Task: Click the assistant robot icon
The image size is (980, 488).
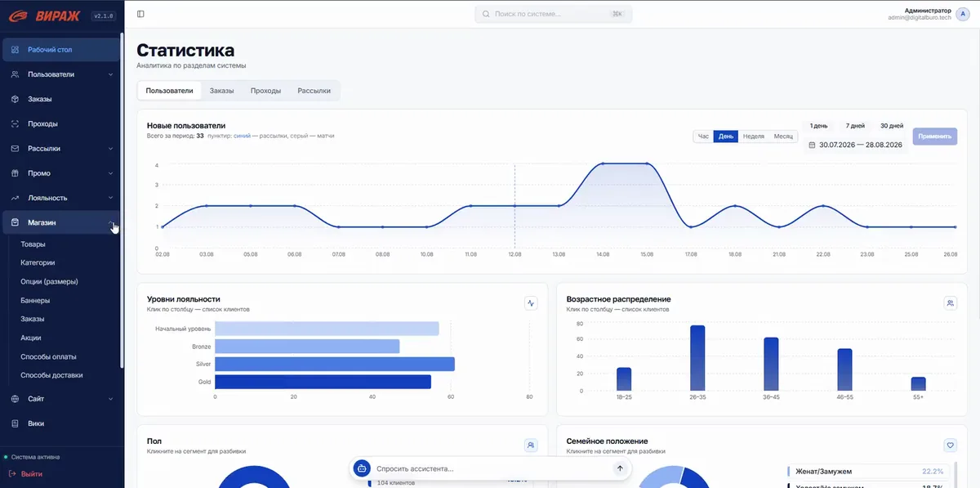Action: coord(362,468)
